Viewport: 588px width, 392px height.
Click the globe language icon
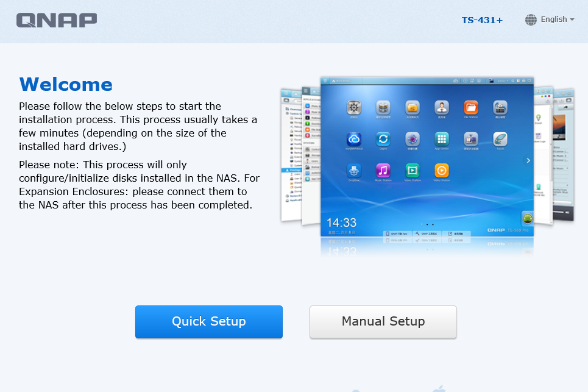coord(531,20)
